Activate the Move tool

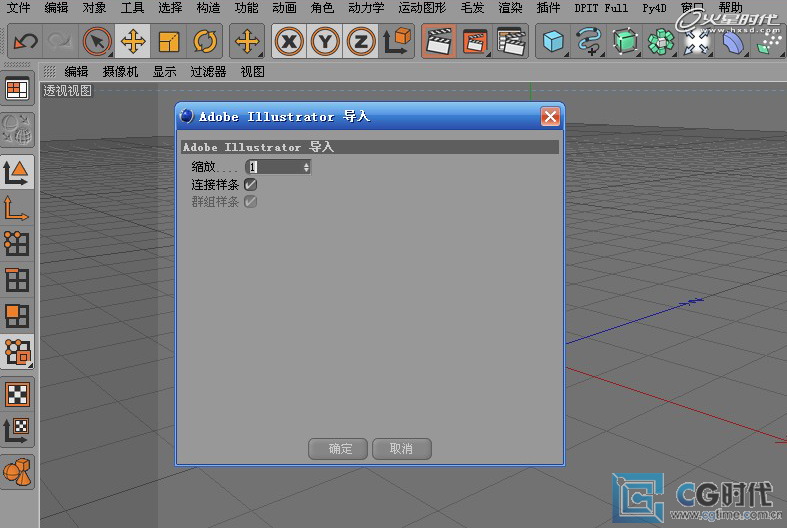[x=133, y=41]
